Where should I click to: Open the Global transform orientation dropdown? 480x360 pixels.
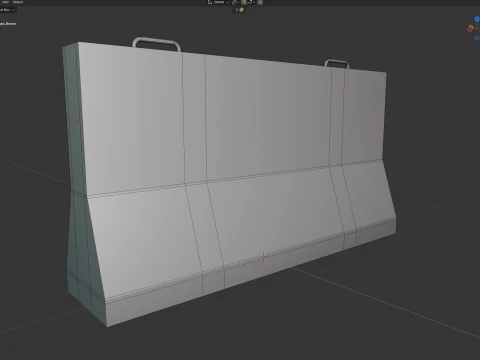[x=218, y=2]
